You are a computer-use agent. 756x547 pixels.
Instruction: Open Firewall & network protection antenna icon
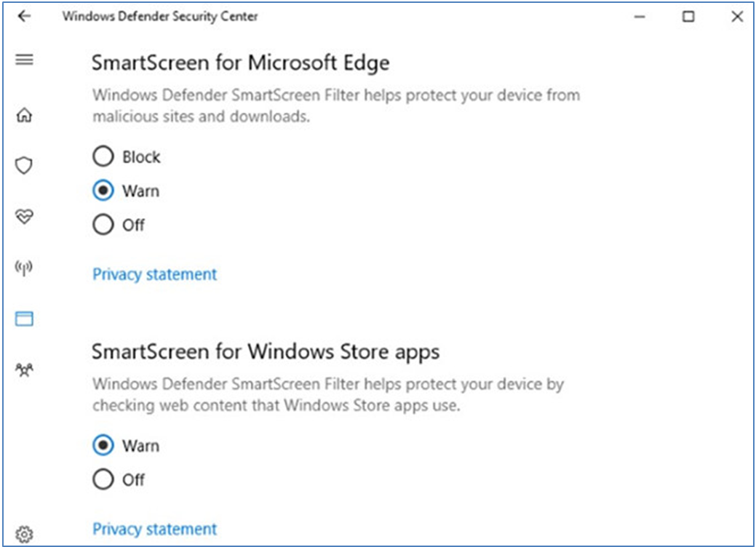tap(23, 268)
